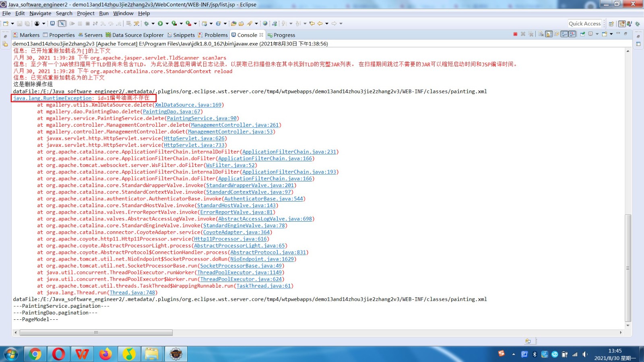Open the ManagementController.java:53 stack trace link
The image size is (644, 362).
(230, 132)
